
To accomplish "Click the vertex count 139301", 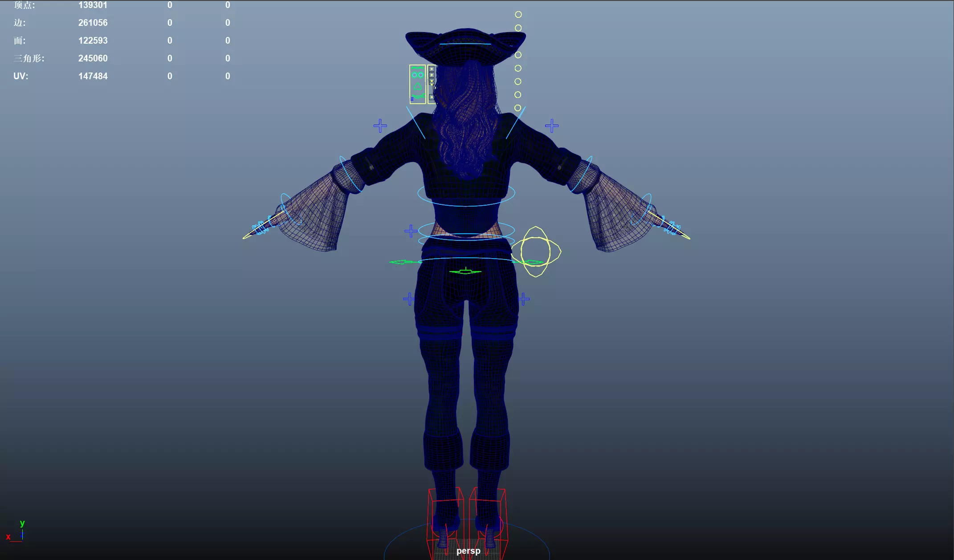I will point(93,5).
